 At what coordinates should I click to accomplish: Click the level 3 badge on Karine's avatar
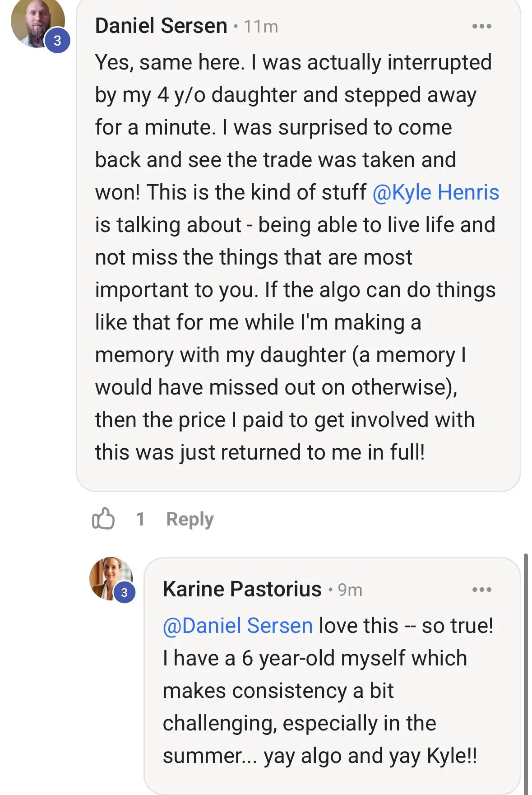[x=124, y=592]
